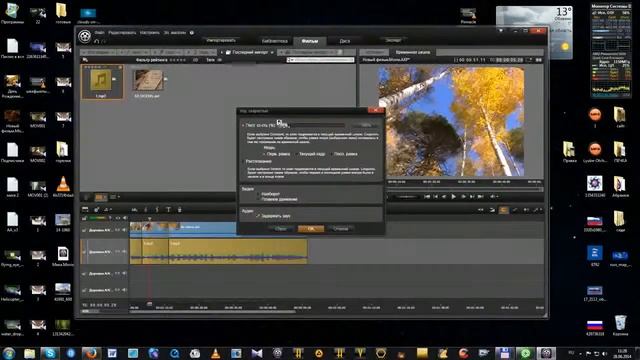Click the Экспорт button
Viewport: 640px width, 360px height.
coord(393,40)
